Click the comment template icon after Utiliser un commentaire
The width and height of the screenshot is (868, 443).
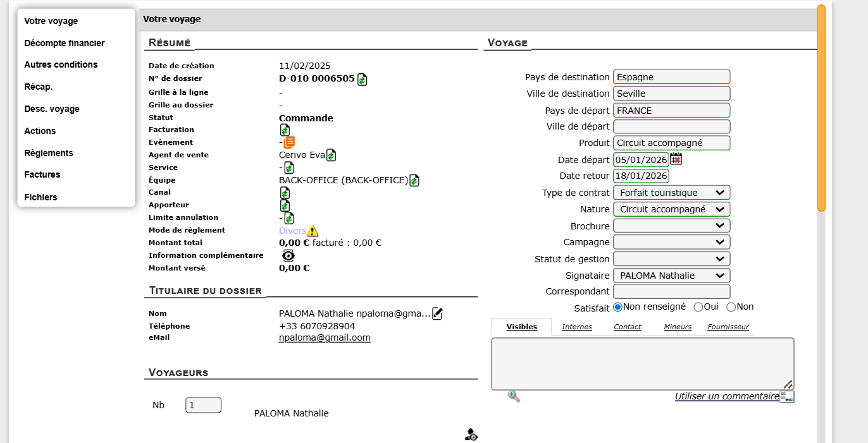click(x=787, y=397)
